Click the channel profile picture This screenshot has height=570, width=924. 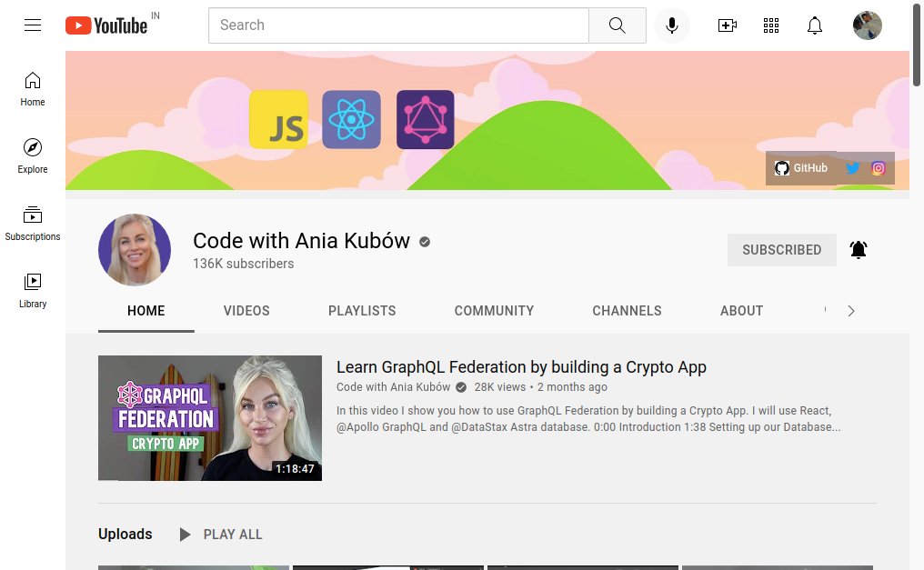click(135, 250)
